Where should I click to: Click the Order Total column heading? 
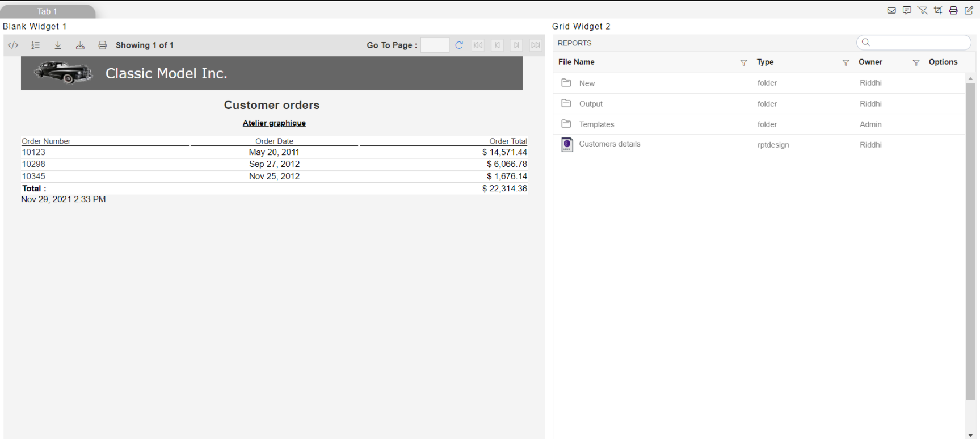(508, 141)
